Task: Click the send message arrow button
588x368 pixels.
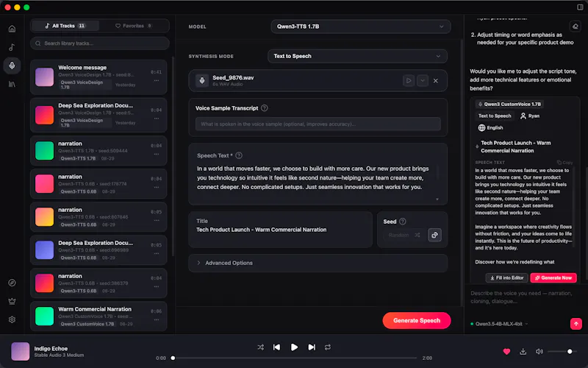Action: pyautogui.click(x=576, y=324)
